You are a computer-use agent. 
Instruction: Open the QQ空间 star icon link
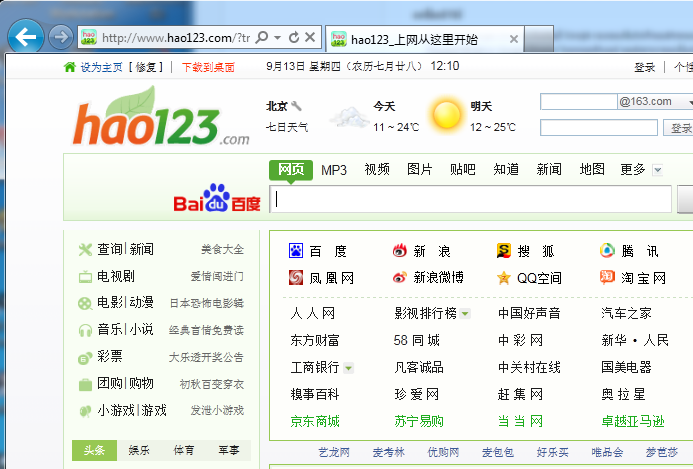(x=504, y=278)
